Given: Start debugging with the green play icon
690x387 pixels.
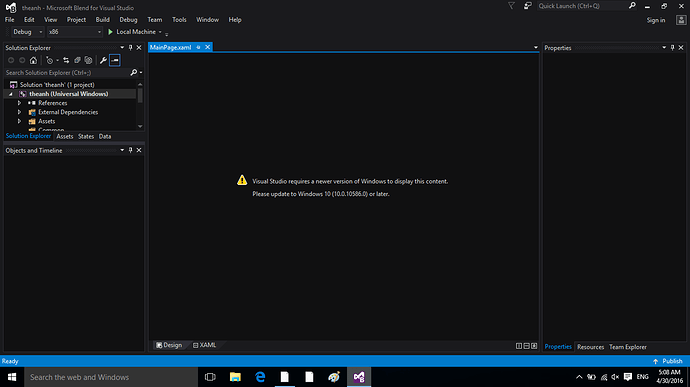Looking at the screenshot, I should coord(110,32).
